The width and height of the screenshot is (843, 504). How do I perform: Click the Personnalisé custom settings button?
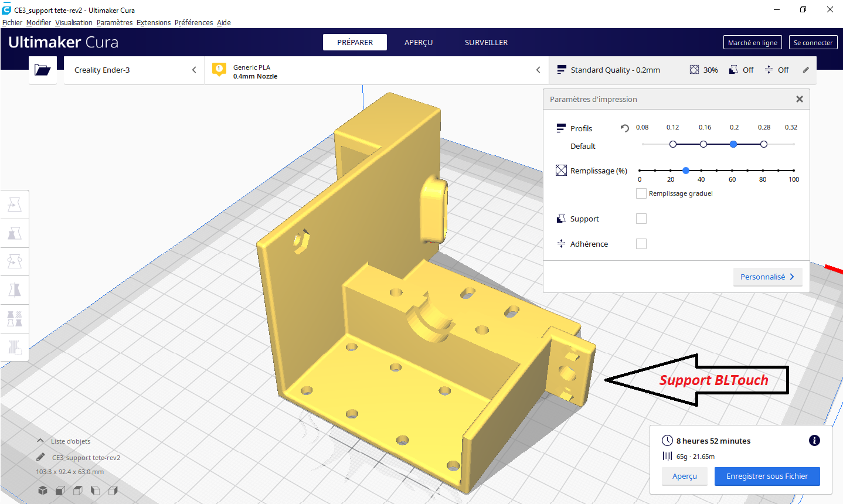[x=767, y=277]
